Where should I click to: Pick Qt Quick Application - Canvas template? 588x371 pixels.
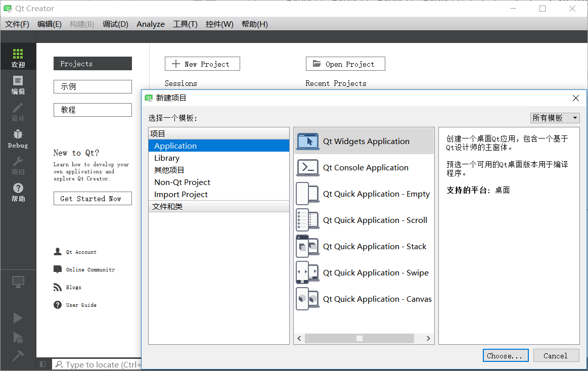pyautogui.click(x=377, y=299)
